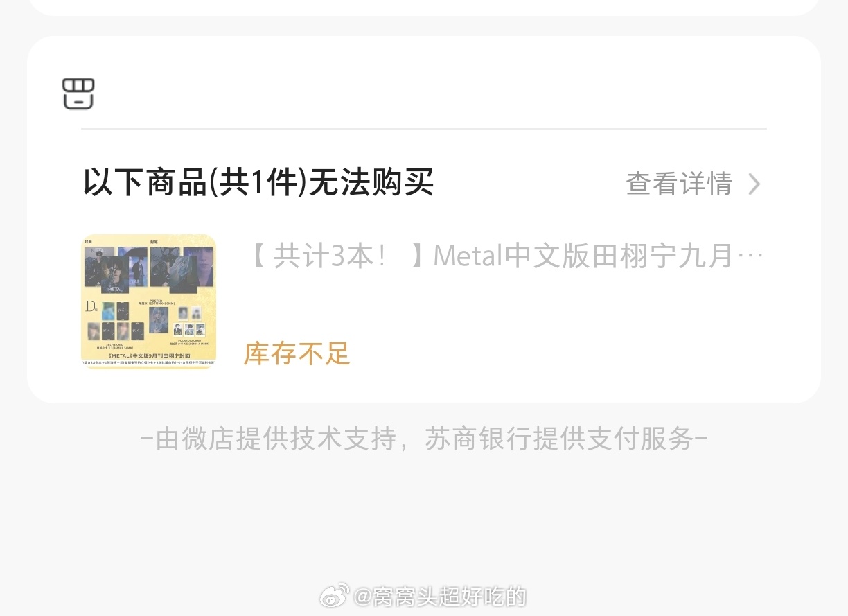Image resolution: width=848 pixels, height=616 pixels.
Task: Click the chevron arrow beside 查看详情
Action: point(754,184)
